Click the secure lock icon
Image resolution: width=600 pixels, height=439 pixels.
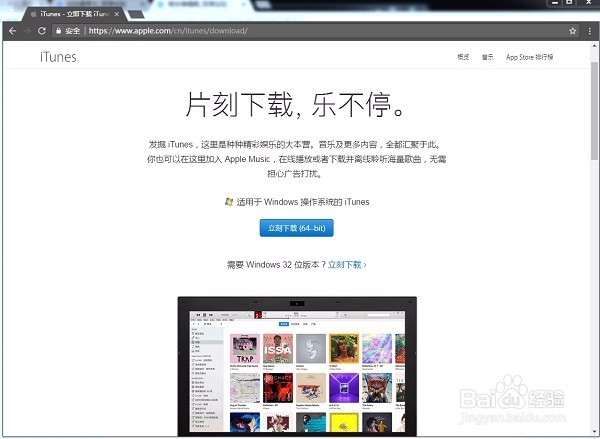tap(59, 31)
